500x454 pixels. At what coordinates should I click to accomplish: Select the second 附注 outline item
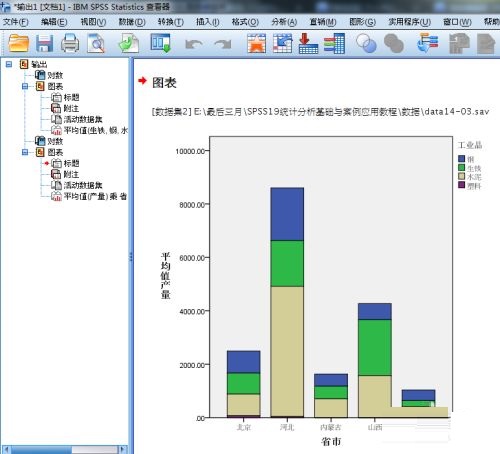tap(71, 174)
